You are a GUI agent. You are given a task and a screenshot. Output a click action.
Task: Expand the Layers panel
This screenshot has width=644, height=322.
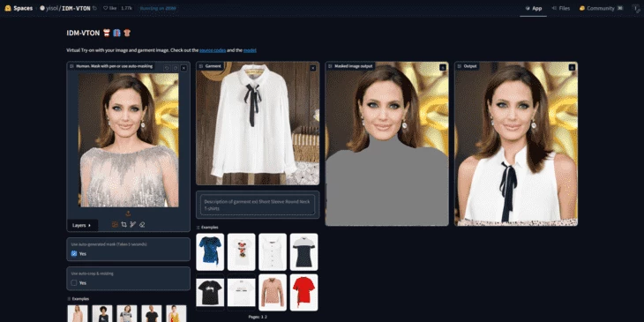coord(82,225)
